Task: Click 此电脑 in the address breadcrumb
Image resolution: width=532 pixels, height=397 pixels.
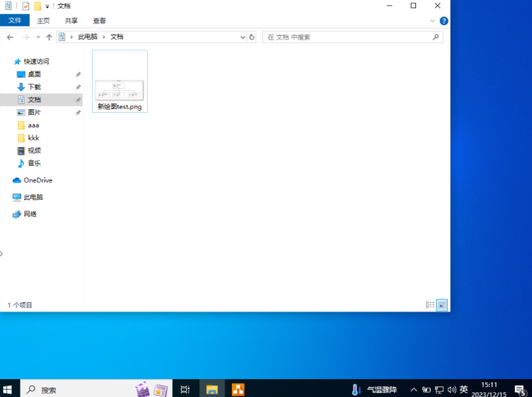Action: (87, 37)
